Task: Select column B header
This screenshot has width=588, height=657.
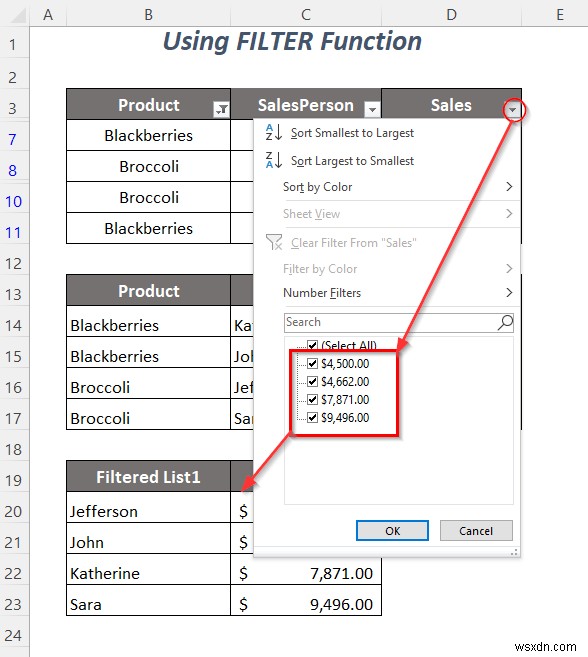Action: tap(148, 14)
